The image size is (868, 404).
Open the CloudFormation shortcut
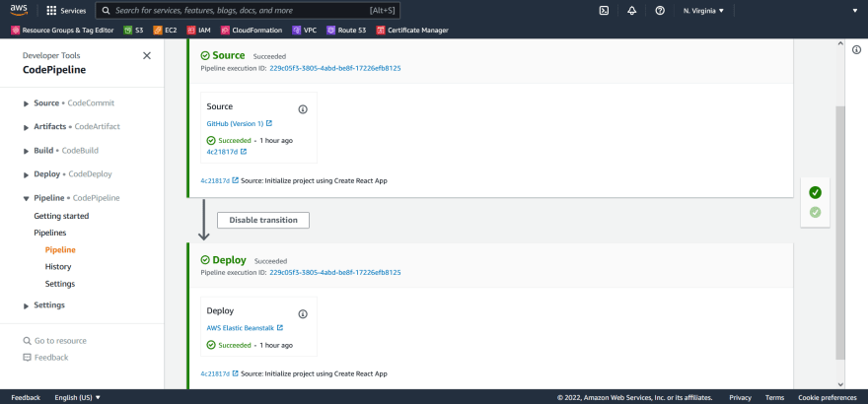pyautogui.click(x=252, y=31)
